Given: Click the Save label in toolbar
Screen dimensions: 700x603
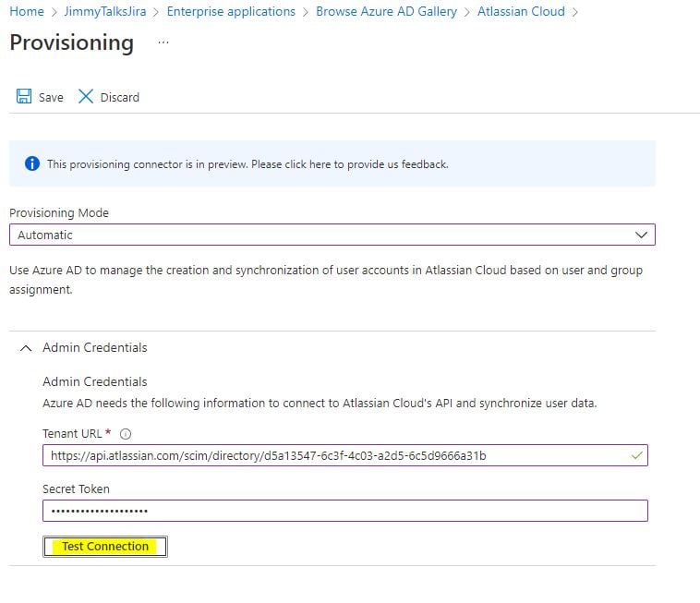Looking at the screenshot, I should [x=51, y=97].
